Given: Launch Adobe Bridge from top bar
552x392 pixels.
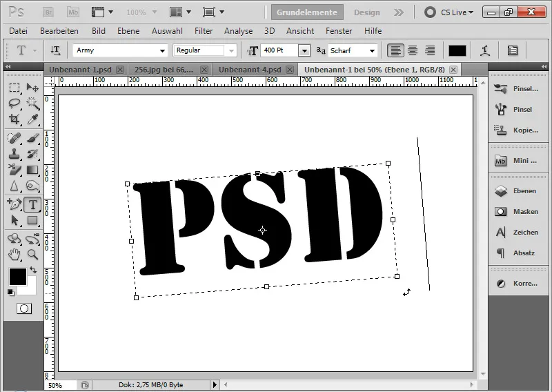Looking at the screenshot, I should 48,12.
